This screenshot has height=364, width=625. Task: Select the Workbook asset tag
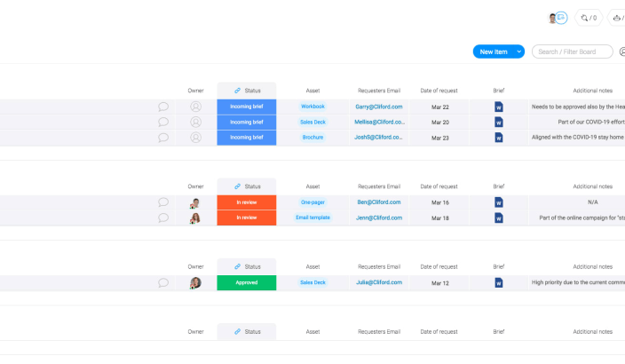pyautogui.click(x=312, y=107)
